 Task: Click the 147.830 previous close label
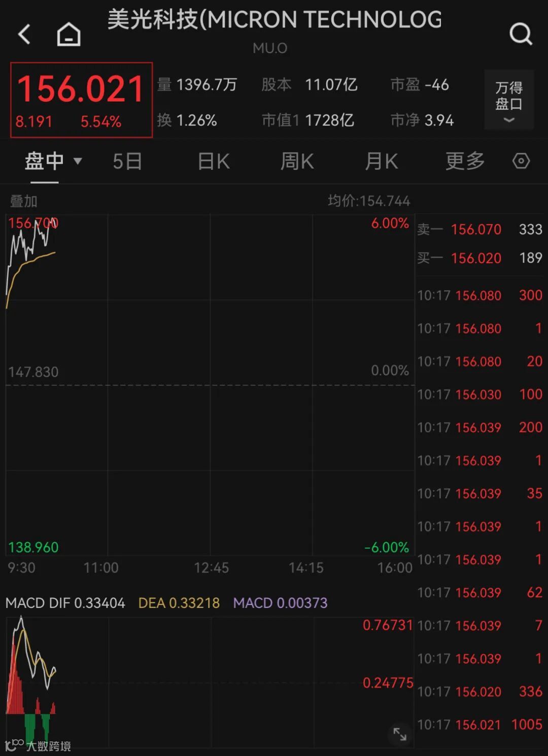click(33, 372)
